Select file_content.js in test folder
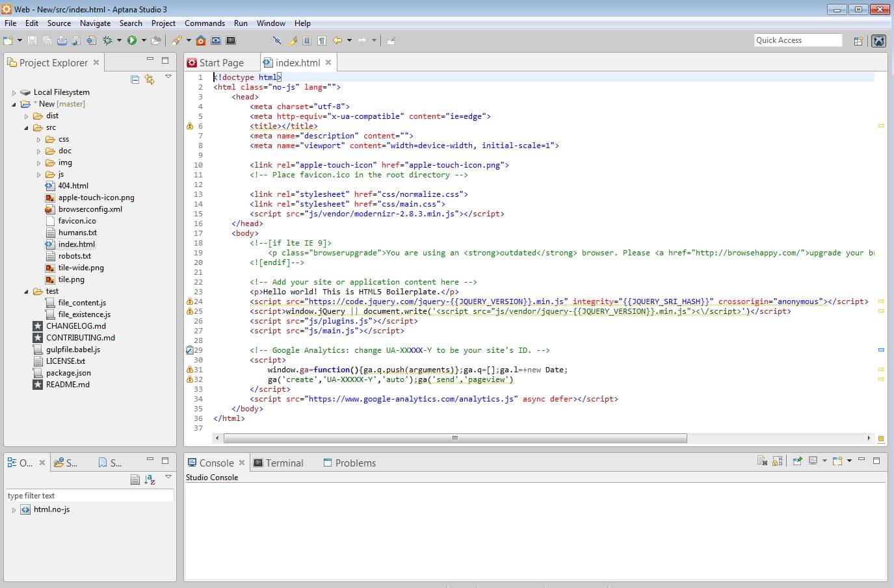Viewport: 894px width, 588px height. coord(82,303)
